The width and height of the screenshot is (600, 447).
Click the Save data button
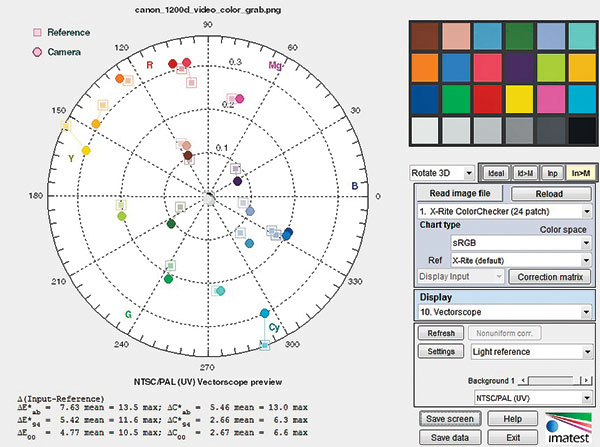[450, 437]
